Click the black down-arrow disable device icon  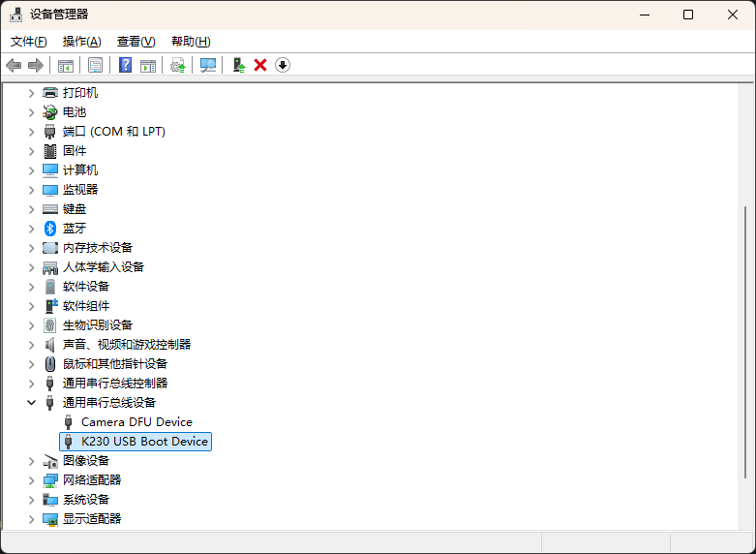click(x=283, y=65)
